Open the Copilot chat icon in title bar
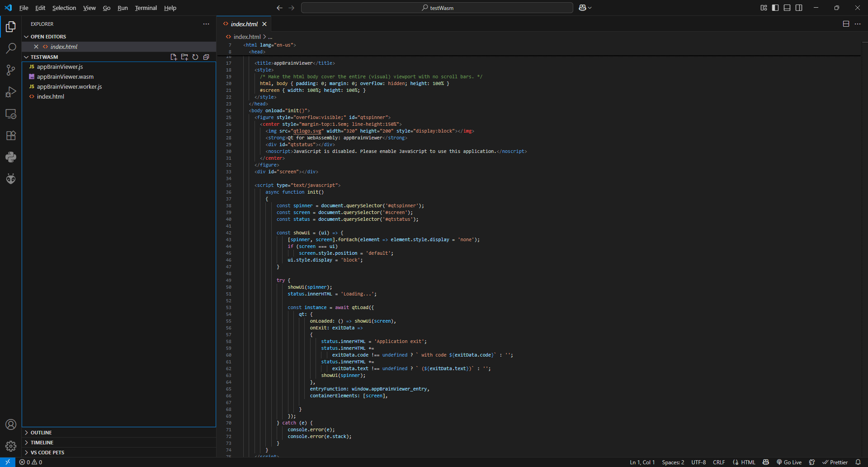 582,8
